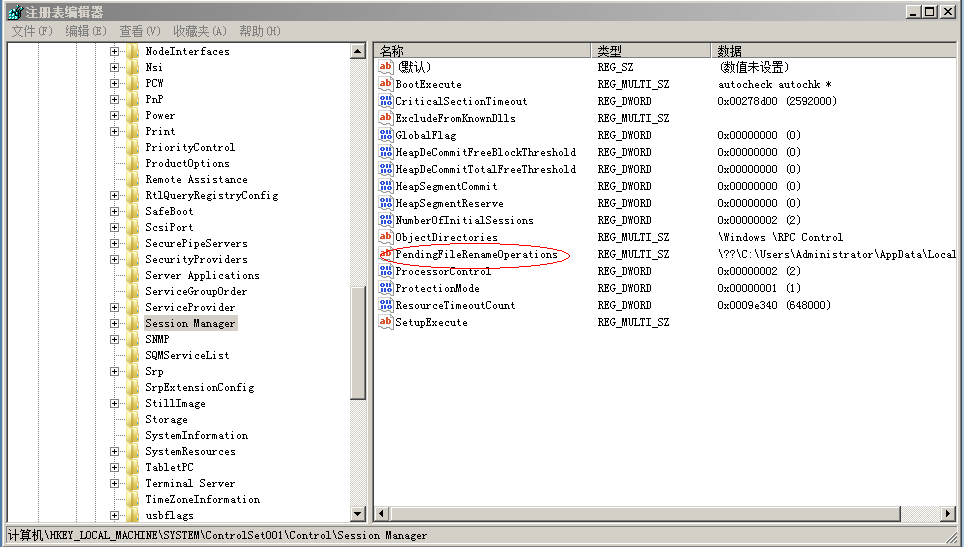Click the Registry Editor title bar icon
964x547 pixels.
(x=14, y=12)
